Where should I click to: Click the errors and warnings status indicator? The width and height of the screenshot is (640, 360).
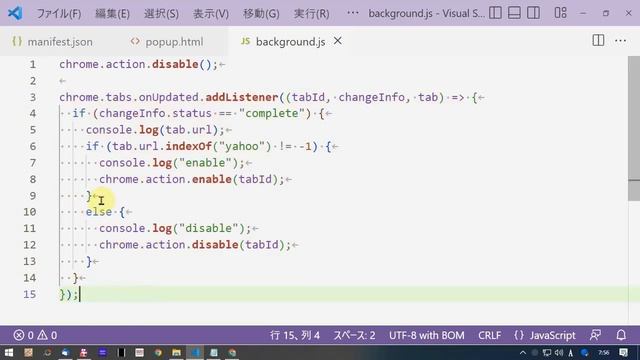point(35,336)
